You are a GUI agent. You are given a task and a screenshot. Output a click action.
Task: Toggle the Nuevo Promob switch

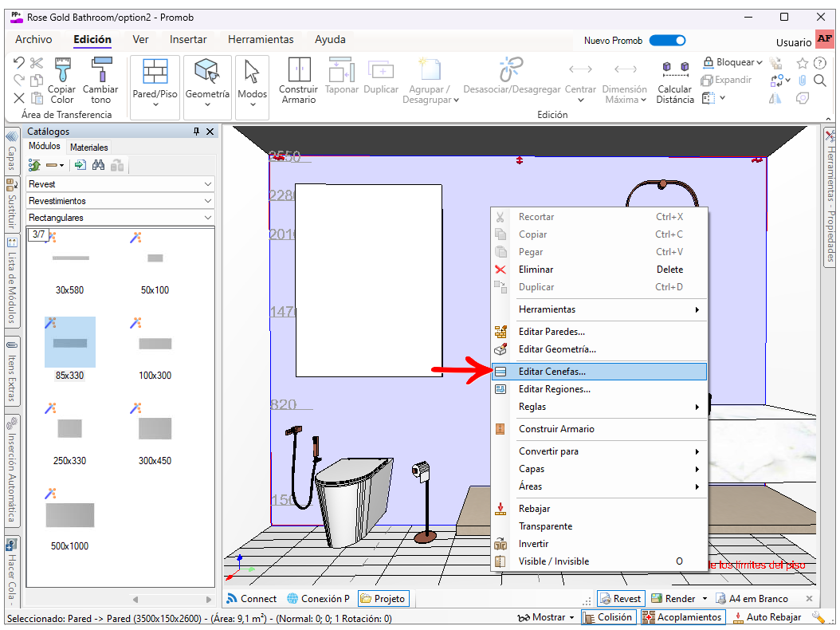(x=667, y=40)
